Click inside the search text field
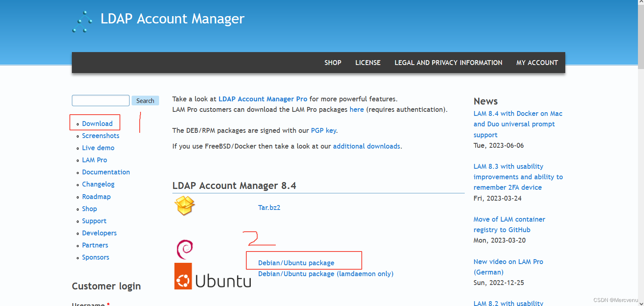644x306 pixels. pos(101,101)
